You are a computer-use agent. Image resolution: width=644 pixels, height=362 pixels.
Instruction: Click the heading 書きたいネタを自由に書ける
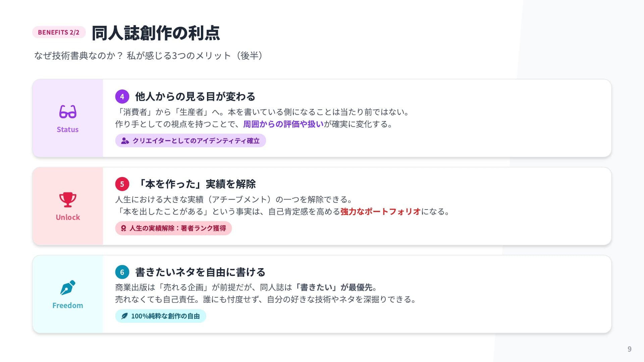pos(200,272)
